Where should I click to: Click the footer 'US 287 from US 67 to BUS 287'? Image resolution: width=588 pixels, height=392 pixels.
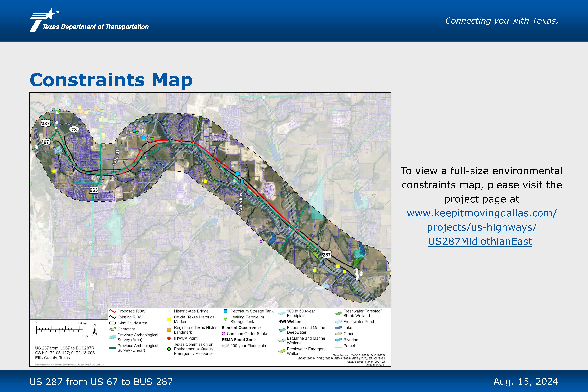101,382
